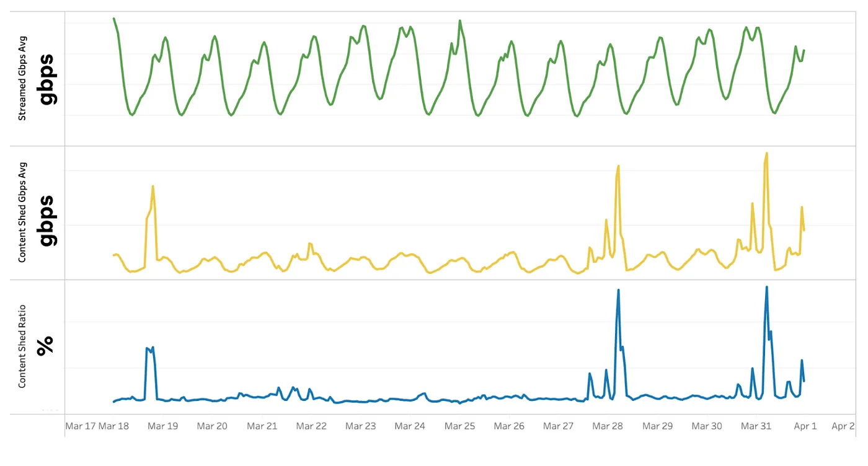868x466 pixels.
Task: Click the gbps unit beside Streamed Gbps Avg
Action: (46, 79)
